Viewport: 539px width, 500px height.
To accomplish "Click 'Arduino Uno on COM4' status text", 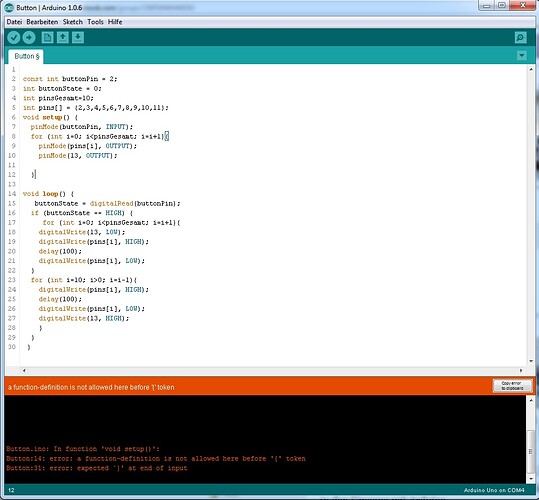I will click(494, 490).
